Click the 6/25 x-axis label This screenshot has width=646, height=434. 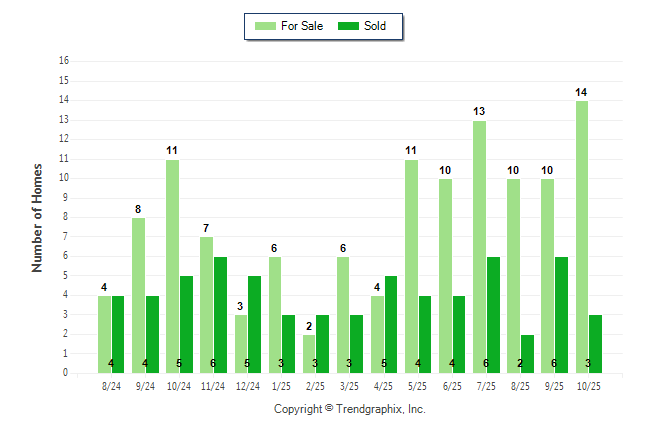(x=452, y=385)
